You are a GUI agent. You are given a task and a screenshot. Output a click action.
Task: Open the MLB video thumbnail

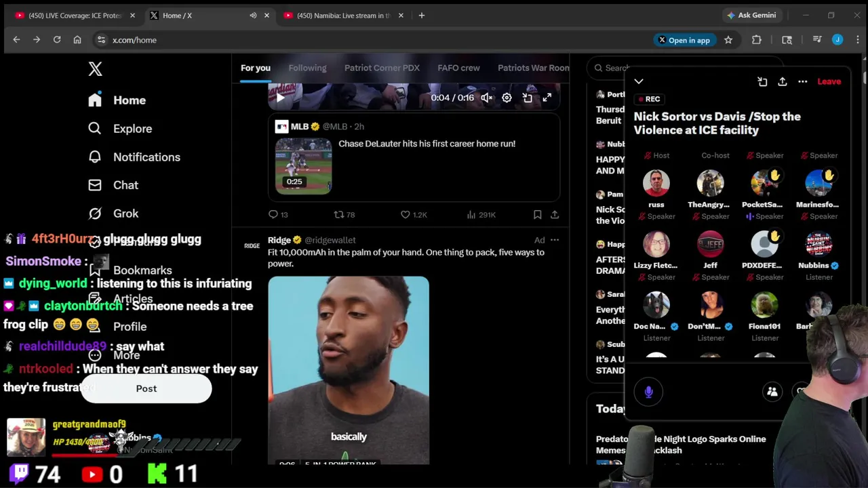pos(303,166)
